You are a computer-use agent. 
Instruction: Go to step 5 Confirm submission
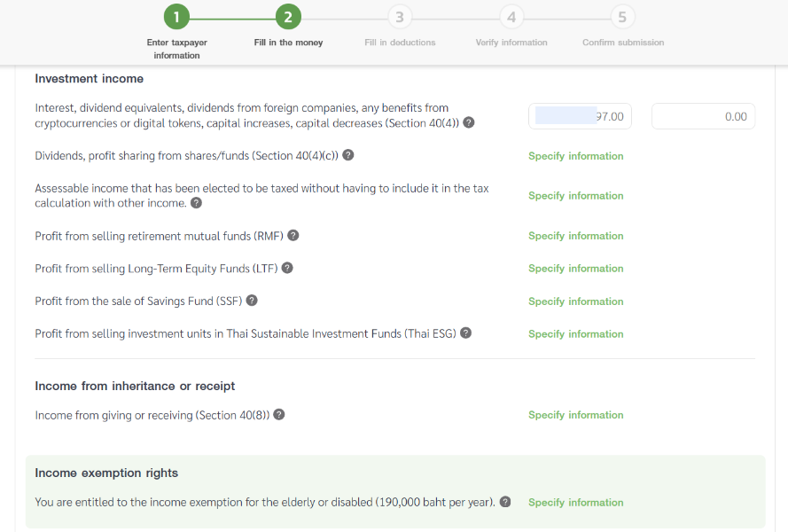[x=623, y=17]
